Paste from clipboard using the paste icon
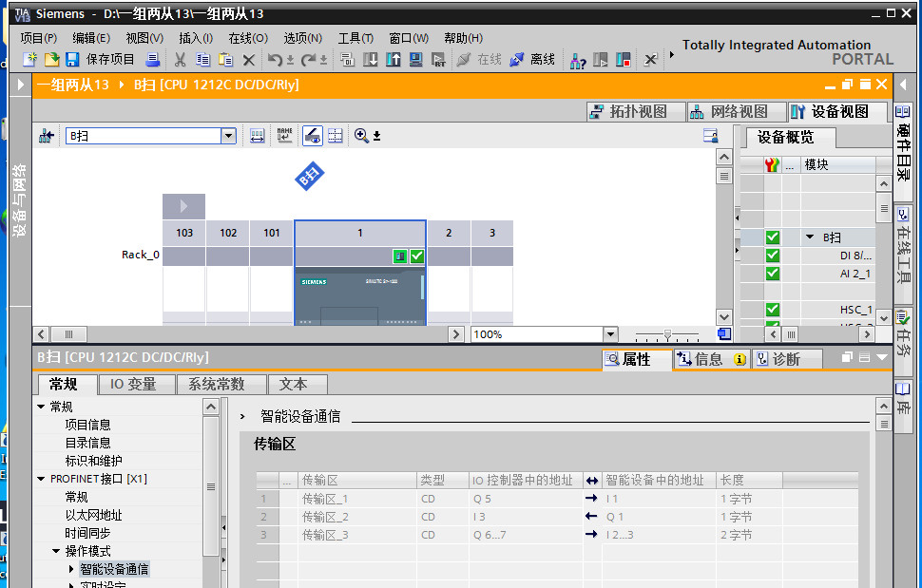 point(226,59)
